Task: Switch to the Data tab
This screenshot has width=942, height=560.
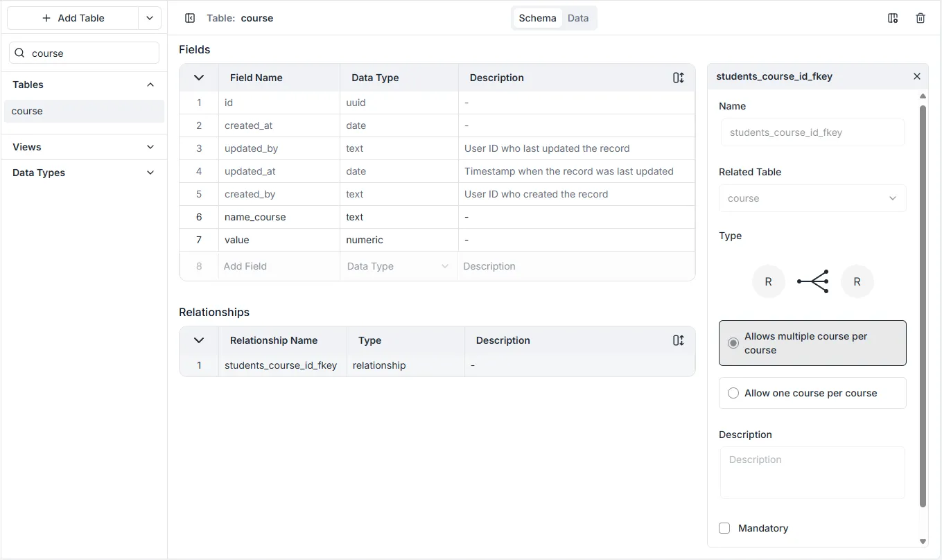Action: [577, 18]
